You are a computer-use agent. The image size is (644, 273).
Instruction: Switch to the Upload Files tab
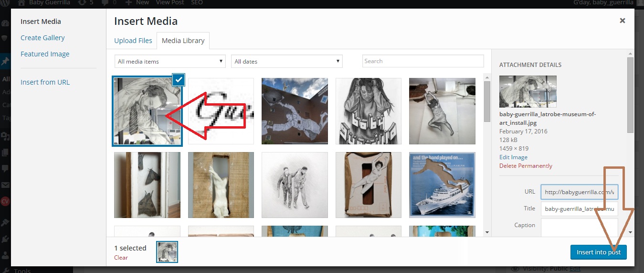click(133, 41)
